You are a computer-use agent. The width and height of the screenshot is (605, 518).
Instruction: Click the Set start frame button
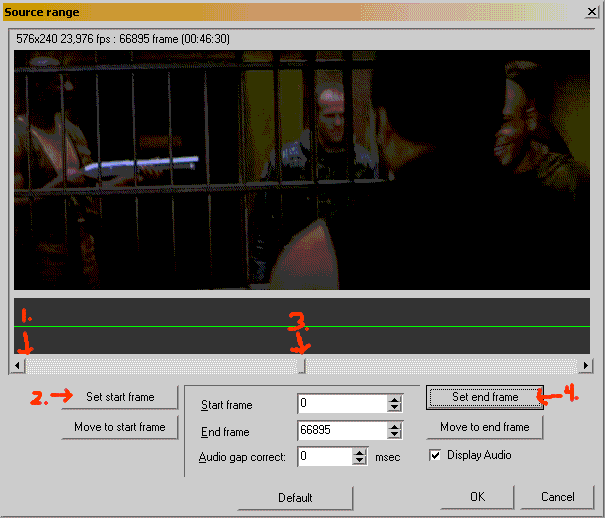(120, 397)
